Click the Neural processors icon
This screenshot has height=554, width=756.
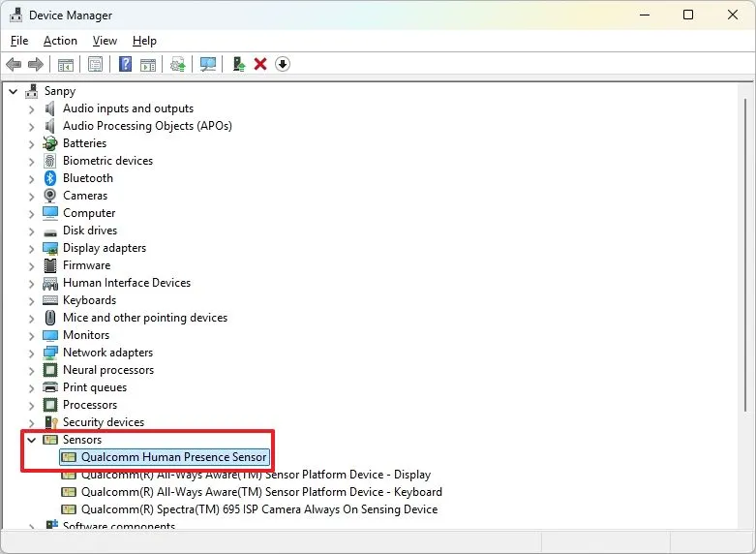pyautogui.click(x=50, y=370)
